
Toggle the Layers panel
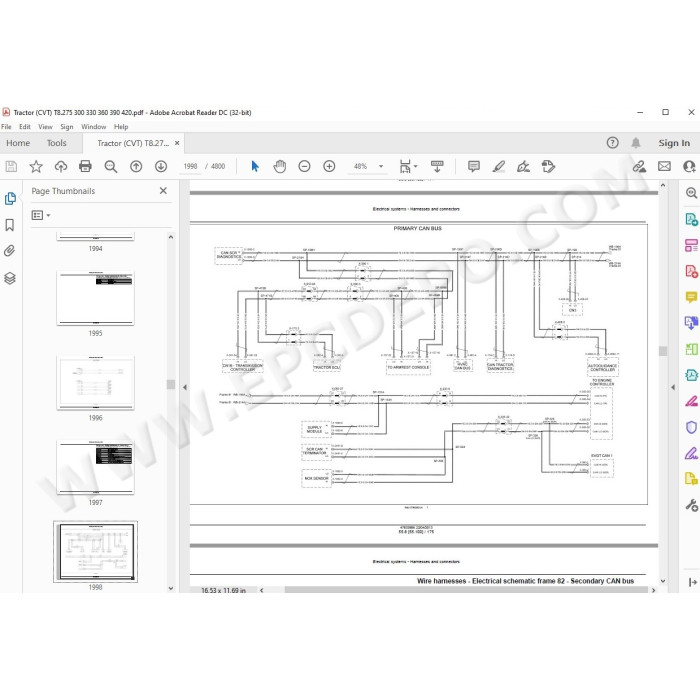pyautogui.click(x=10, y=278)
